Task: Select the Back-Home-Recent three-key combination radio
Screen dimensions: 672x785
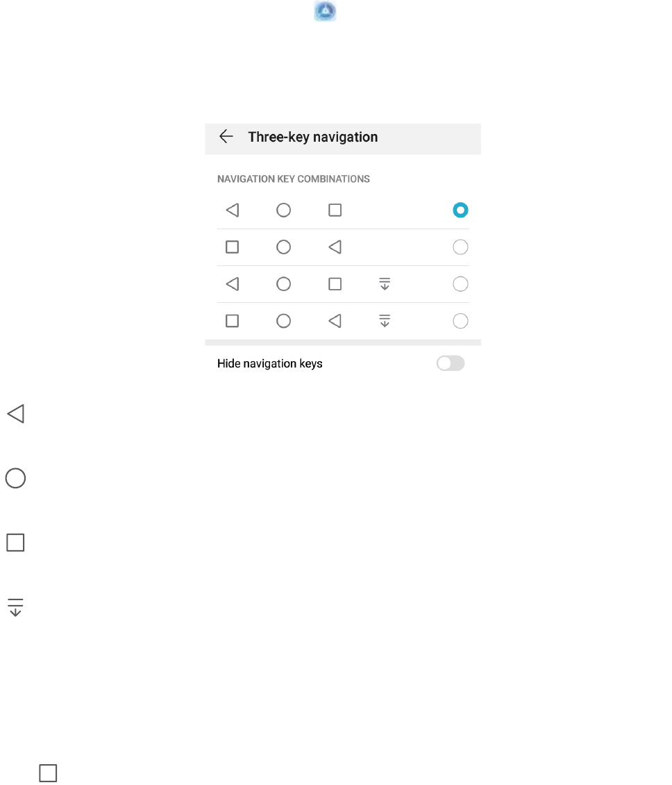Action: point(460,210)
